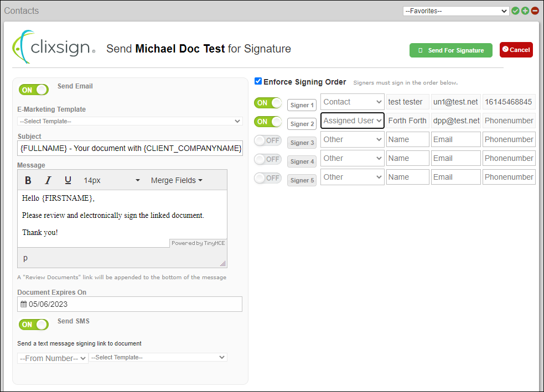This screenshot has height=392, width=544.
Task: Open the E-Marketing Template dropdown
Action: pos(129,121)
